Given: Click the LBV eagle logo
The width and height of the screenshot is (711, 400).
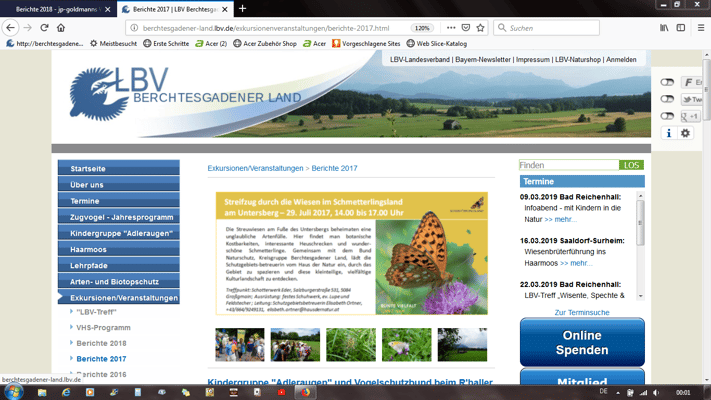Looking at the screenshot, I should 99,93.
